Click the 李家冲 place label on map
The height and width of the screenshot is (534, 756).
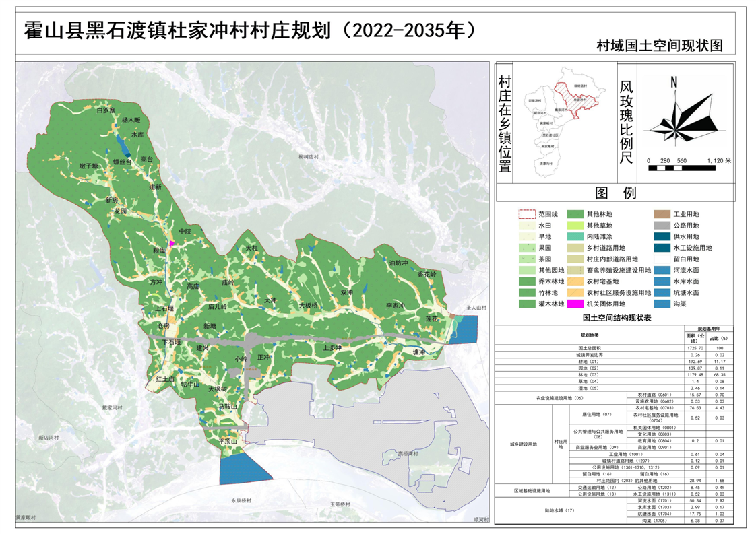tap(394, 306)
